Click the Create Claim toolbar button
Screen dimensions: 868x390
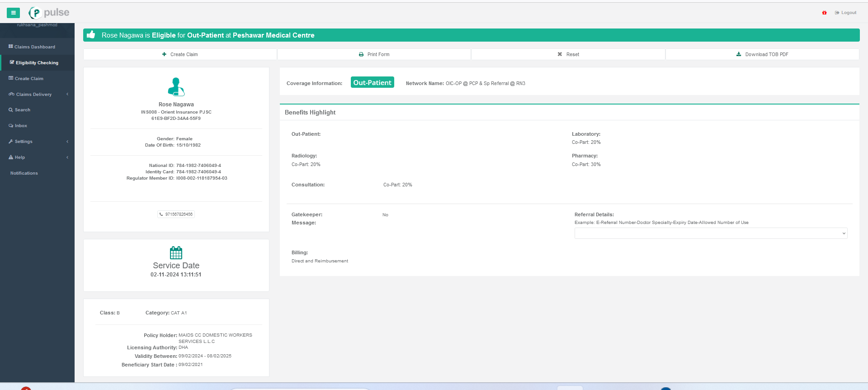click(x=180, y=54)
